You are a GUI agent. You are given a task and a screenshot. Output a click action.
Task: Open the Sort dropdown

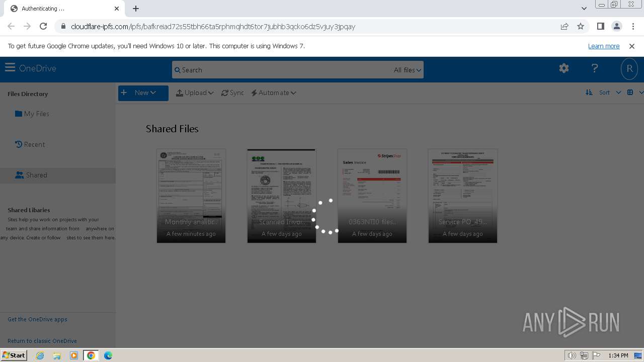(610, 93)
